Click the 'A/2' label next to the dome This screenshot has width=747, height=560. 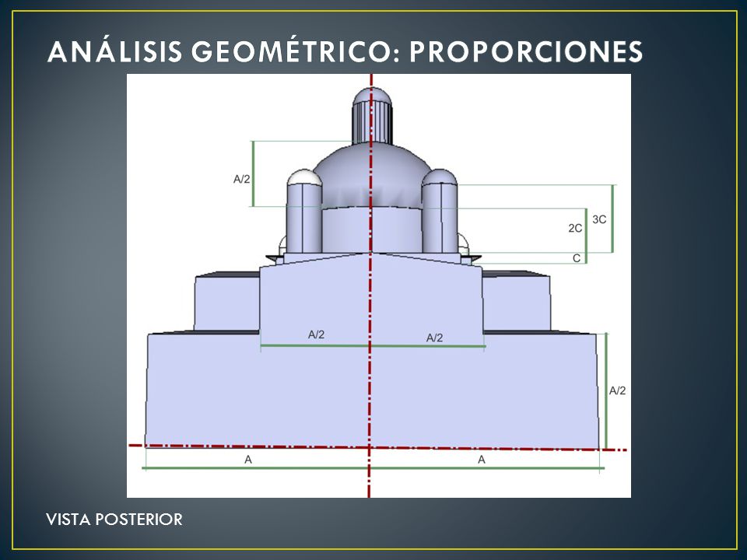click(x=241, y=179)
